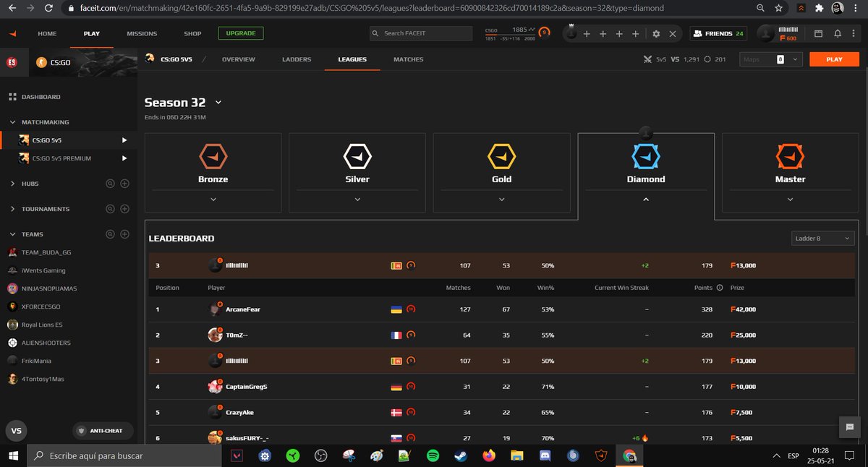Expand the Bronze league card chevron

click(x=213, y=200)
